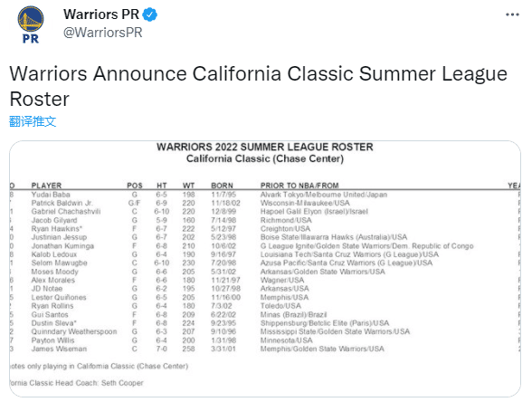This screenshot has width=532, height=402.
Task: Select the BORN column header in roster
Action: coord(222,186)
